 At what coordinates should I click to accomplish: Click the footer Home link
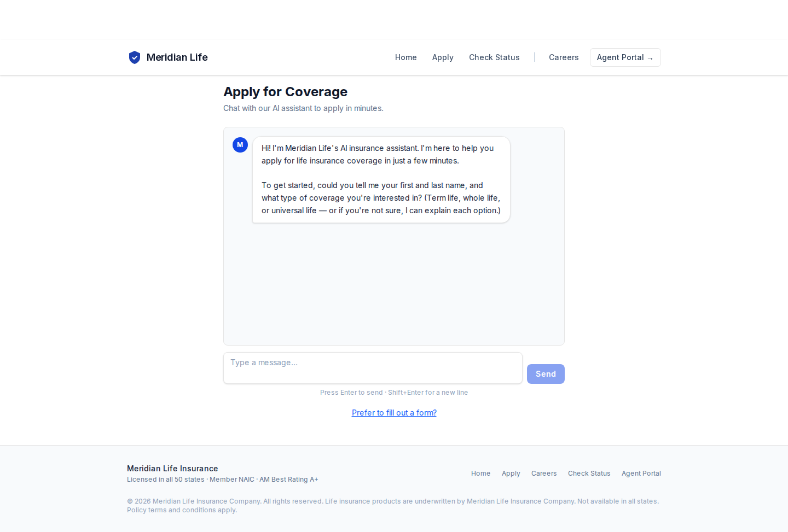point(480,473)
